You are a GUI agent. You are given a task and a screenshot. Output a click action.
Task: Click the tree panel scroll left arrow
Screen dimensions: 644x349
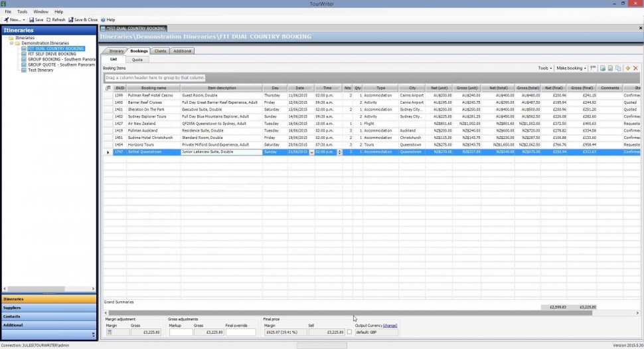click(5, 289)
